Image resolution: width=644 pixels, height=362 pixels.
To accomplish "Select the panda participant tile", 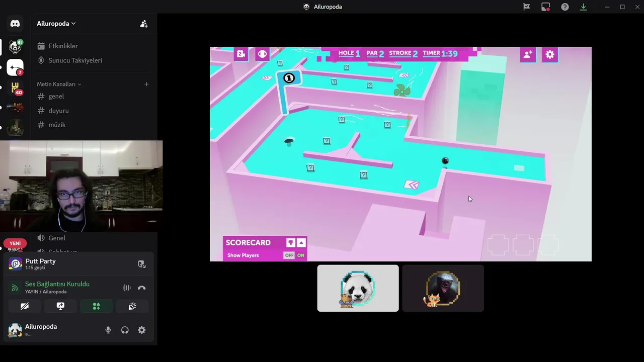I will (358, 288).
